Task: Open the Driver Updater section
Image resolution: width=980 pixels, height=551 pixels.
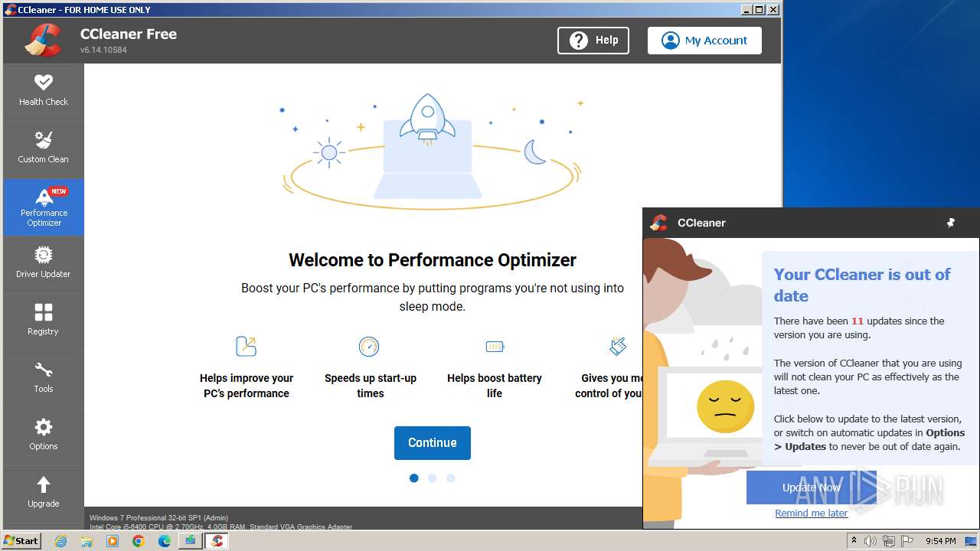Action: point(44,264)
